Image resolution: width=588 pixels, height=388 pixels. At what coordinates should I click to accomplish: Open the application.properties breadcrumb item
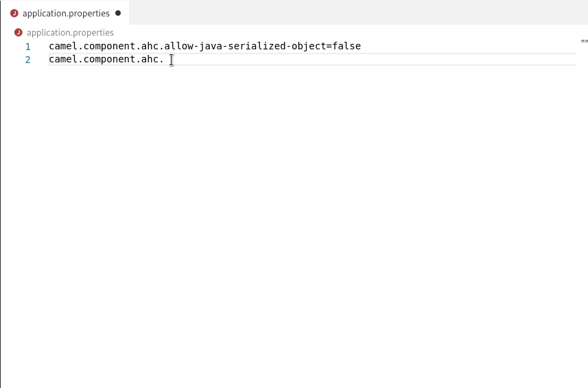click(x=70, y=33)
